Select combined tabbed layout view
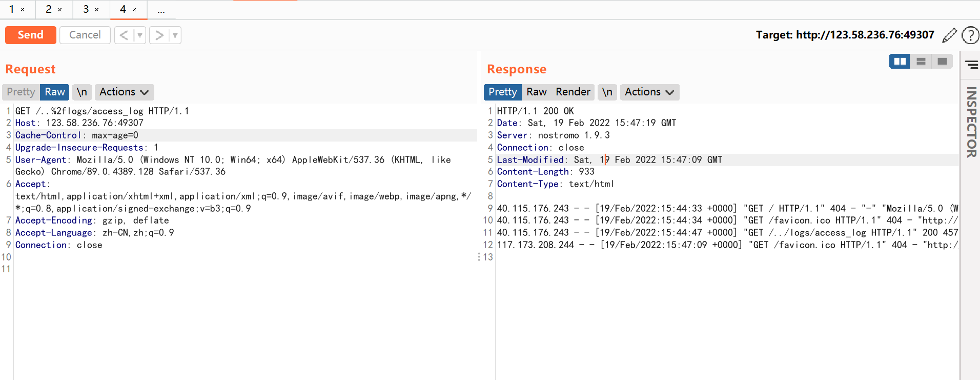Screen dimensions: 980x380 tap(942, 62)
